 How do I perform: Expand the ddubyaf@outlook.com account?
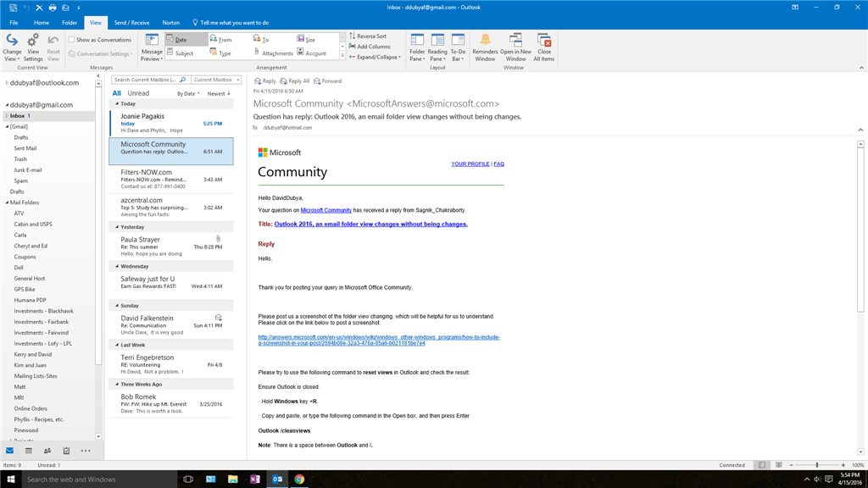7,82
